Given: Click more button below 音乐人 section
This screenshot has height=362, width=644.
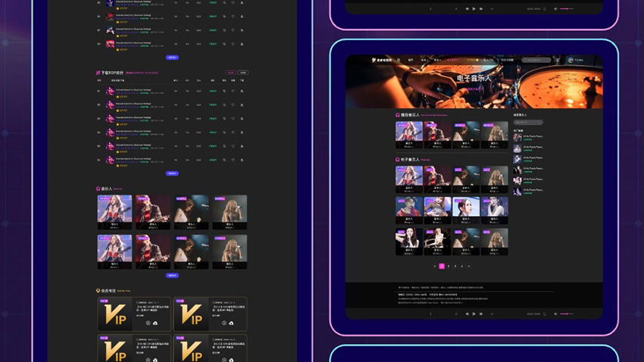Looking at the screenshot, I should point(172,276).
